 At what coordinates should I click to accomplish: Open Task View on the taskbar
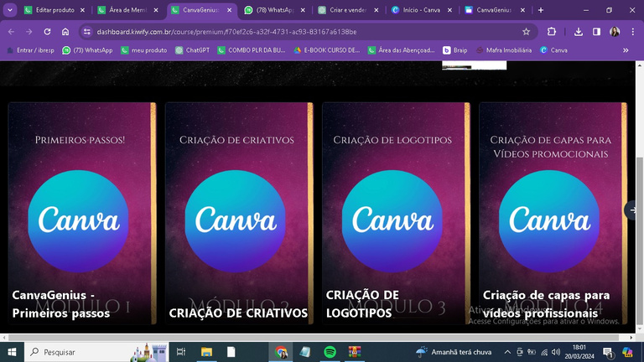point(181,352)
